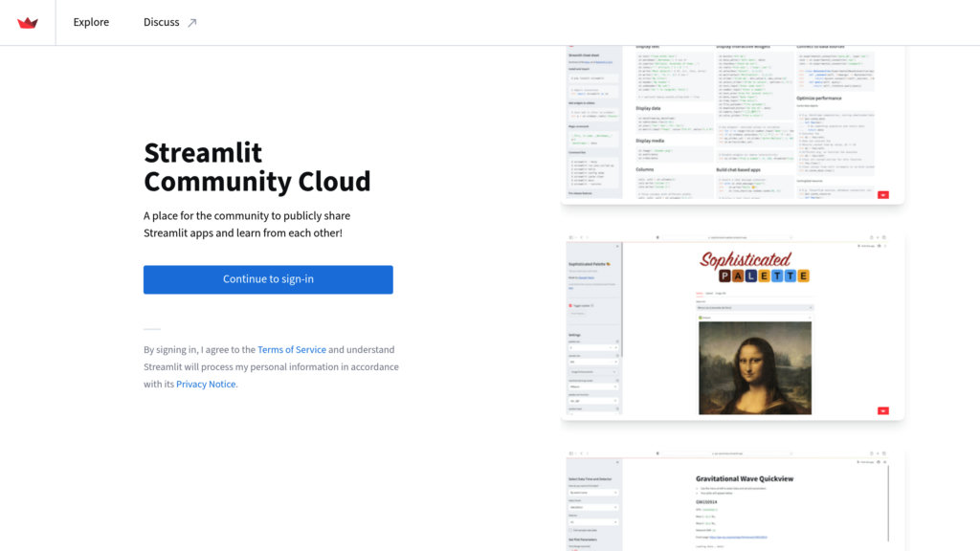
Task: Click the external-link arrow beside Discuss
Action: tap(191, 23)
